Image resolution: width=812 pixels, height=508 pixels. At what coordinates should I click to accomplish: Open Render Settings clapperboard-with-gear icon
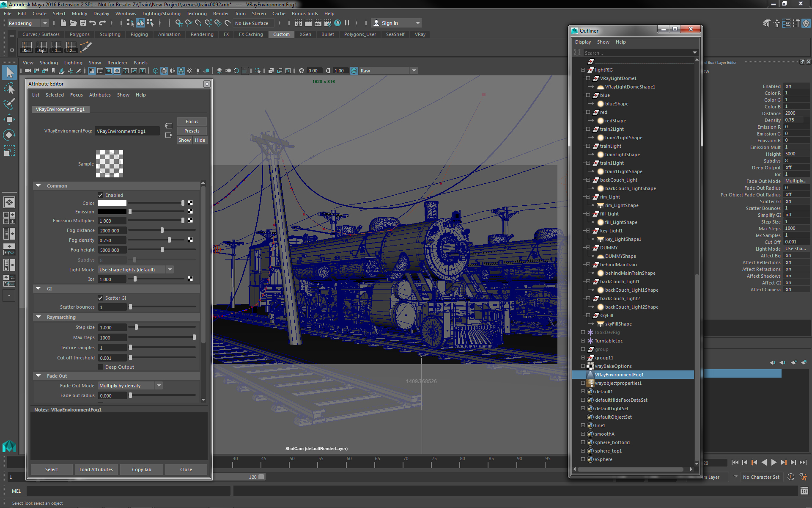[328, 23]
